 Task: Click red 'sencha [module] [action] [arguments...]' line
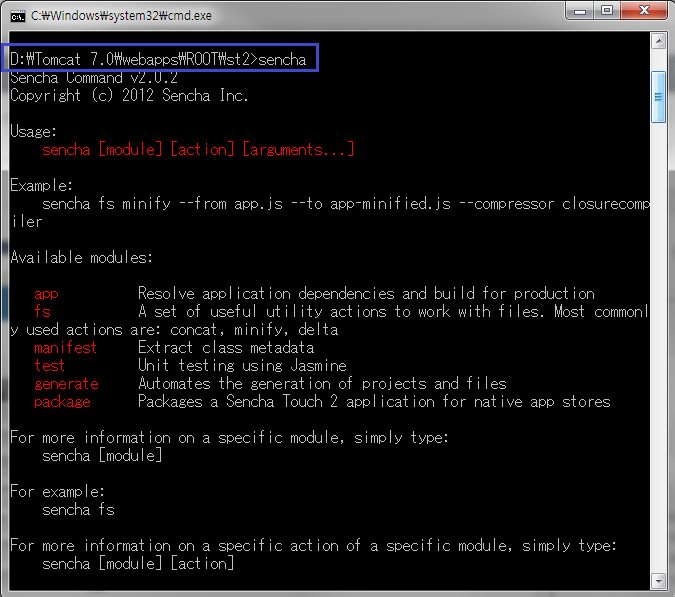pos(198,149)
